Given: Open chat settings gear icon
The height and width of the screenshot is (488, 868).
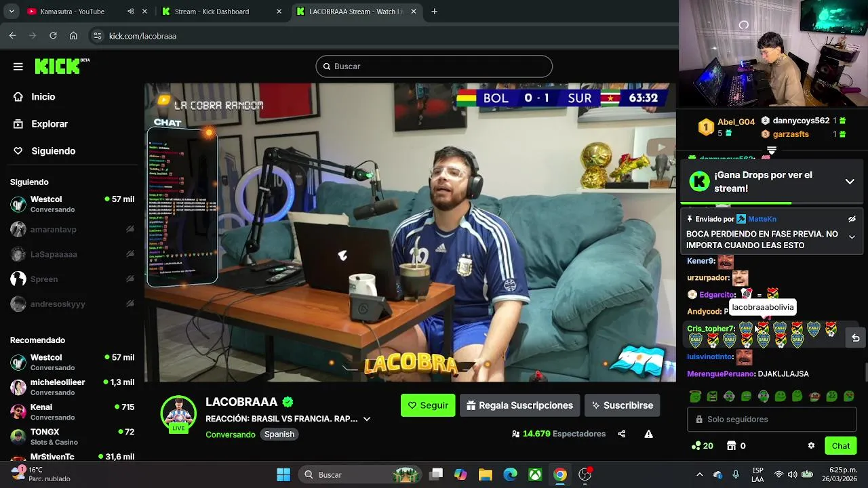Looking at the screenshot, I should coord(811,446).
